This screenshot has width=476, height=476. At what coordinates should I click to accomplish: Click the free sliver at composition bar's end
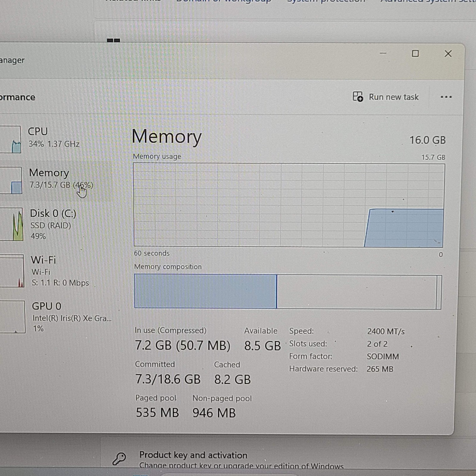click(439, 292)
